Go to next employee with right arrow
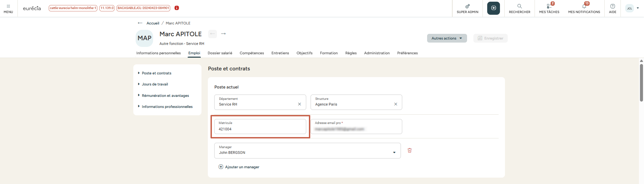Image resolution: width=644 pixels, height=184 pixels. coord(223,34)
